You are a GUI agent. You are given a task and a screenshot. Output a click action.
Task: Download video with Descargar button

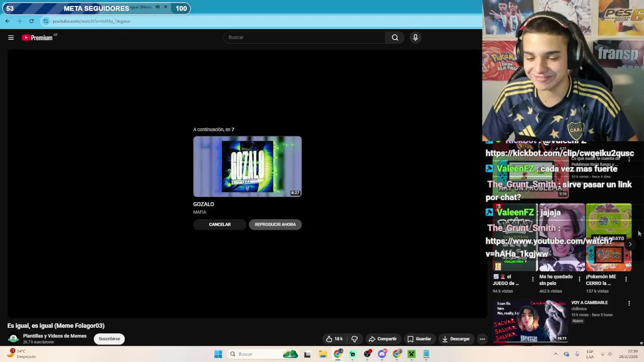[x=456, y=339]
